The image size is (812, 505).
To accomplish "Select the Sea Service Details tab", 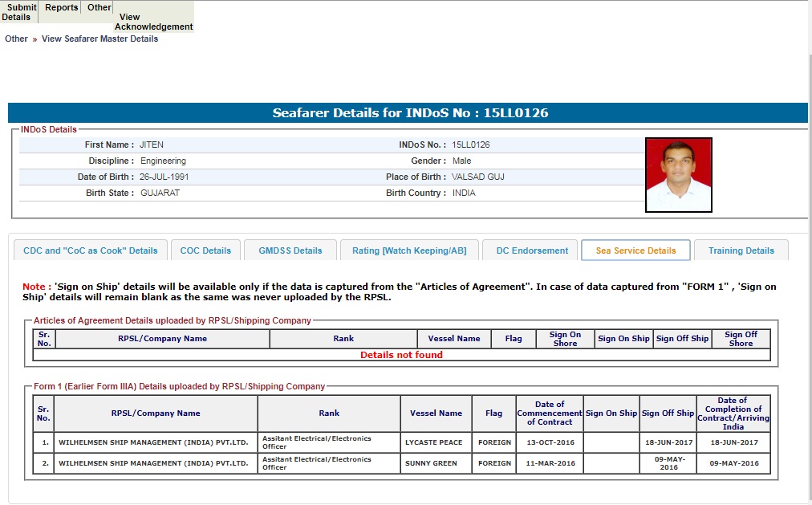I will point(635,250).
